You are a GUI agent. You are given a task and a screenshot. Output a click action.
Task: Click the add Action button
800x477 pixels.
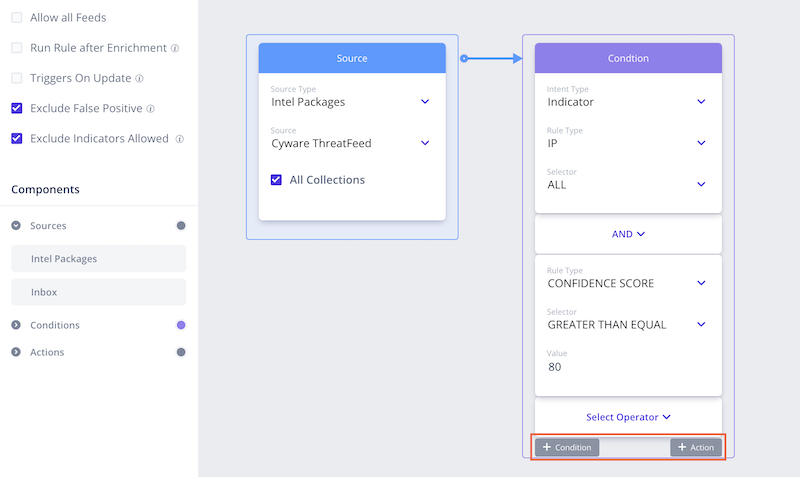coord(695,447)
